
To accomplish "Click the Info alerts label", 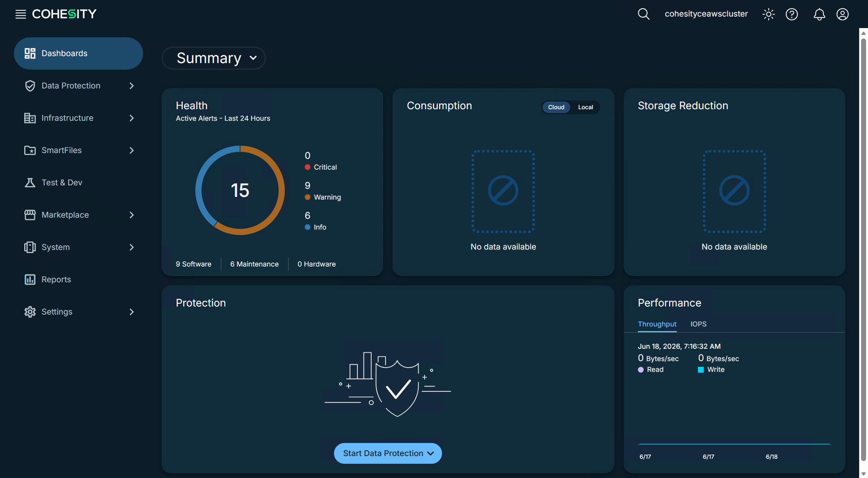I will [x=320, y=227].
